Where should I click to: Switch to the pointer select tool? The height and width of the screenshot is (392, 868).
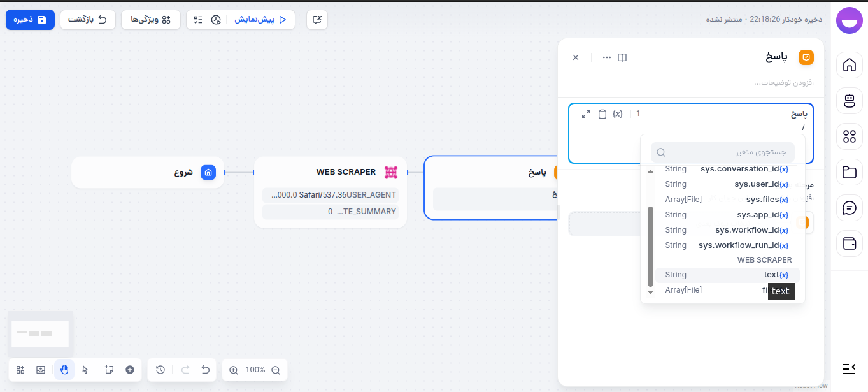(85, 370)
